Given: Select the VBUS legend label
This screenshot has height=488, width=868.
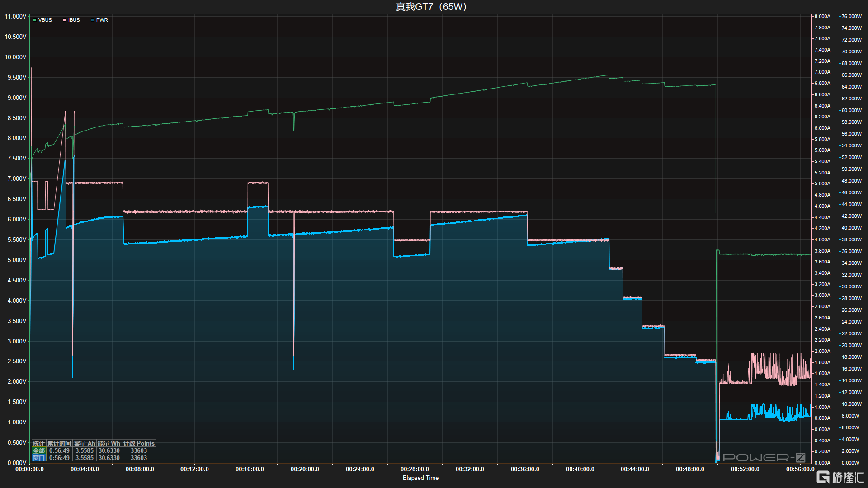Looking at the screenshot, I should tap(45, 20).
